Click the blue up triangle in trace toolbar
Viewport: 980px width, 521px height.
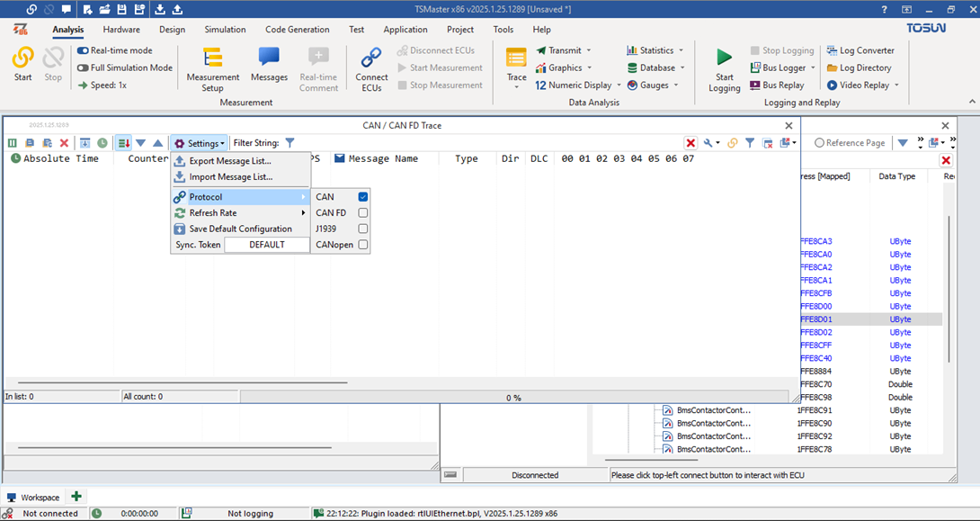coord(158,143)
